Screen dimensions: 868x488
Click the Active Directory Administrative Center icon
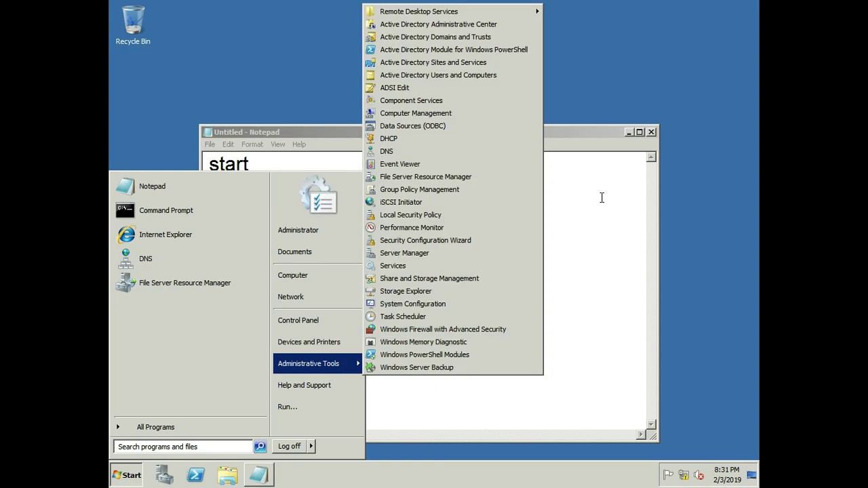pos(370,24)
